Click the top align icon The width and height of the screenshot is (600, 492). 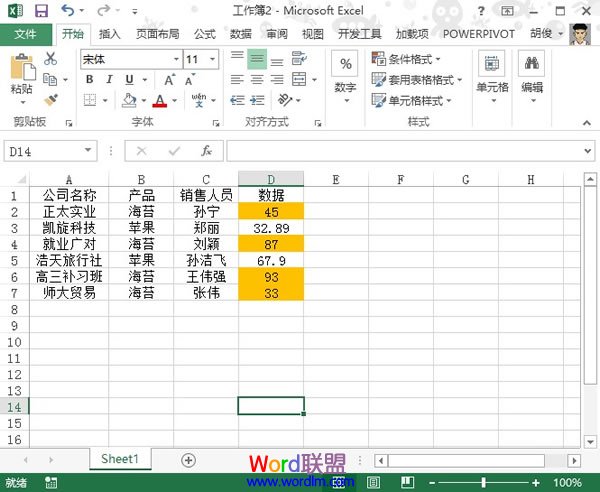coord(237,58)
